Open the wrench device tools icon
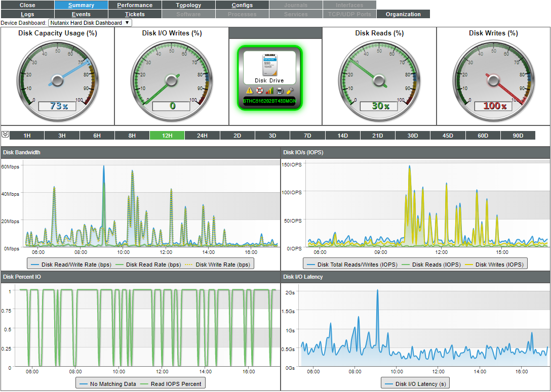Image resolution: width=551 pixels, height=392 pixels. click(290, 91)
